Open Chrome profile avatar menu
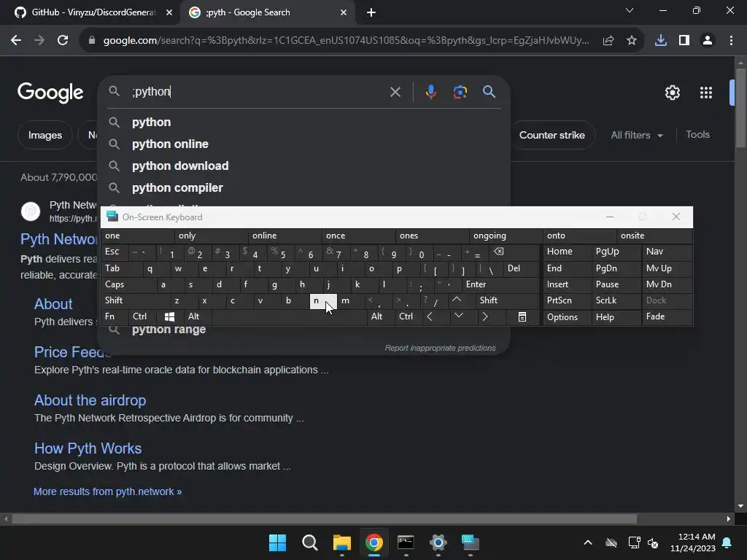The height and width of the screenshot is (560, 747). [708, 41]
